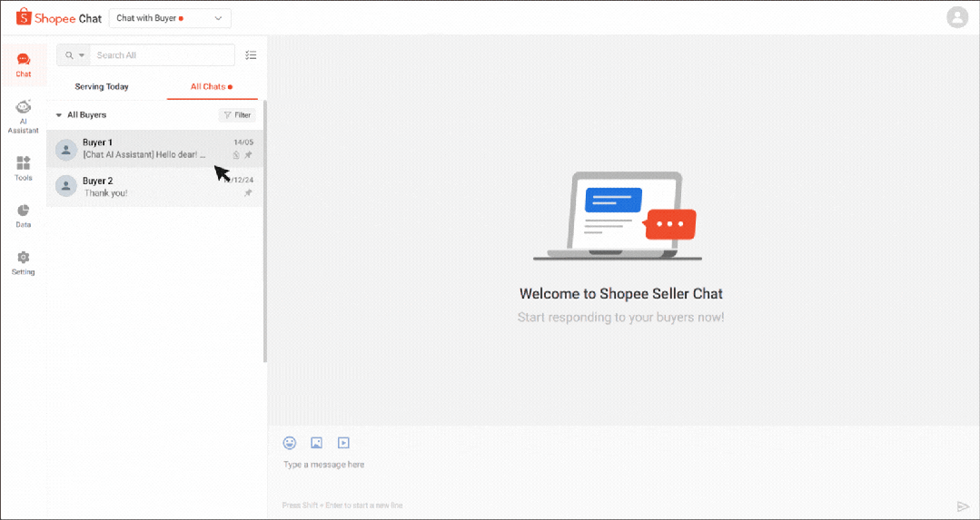The height and width of the screenshot is (520, 980).
Task: Open the Tools sidebar section
Action: click(23, 169)
